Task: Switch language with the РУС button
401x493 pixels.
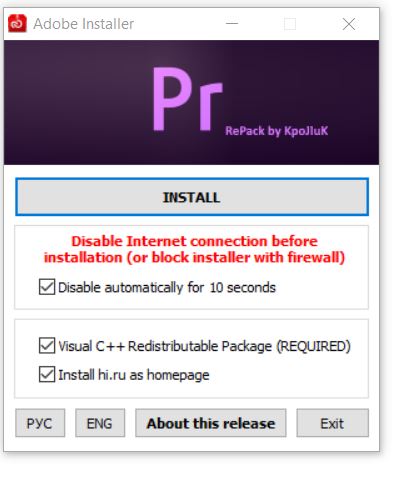Action: [x=40, y=423]
